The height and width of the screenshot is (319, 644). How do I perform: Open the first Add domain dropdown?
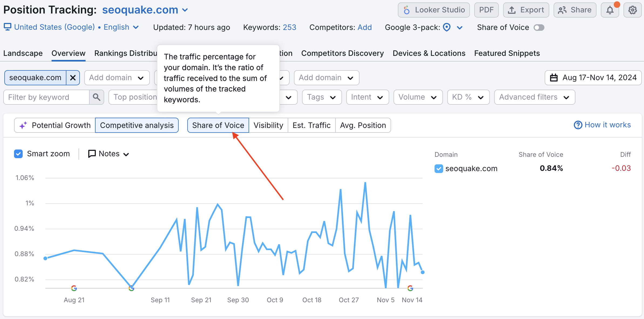pos(117,78)
